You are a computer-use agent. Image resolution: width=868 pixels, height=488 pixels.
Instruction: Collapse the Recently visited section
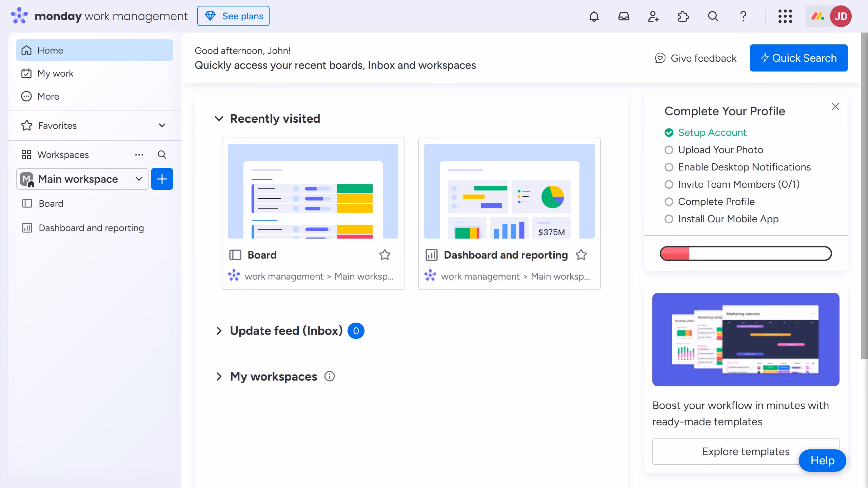tap(219, 119)
